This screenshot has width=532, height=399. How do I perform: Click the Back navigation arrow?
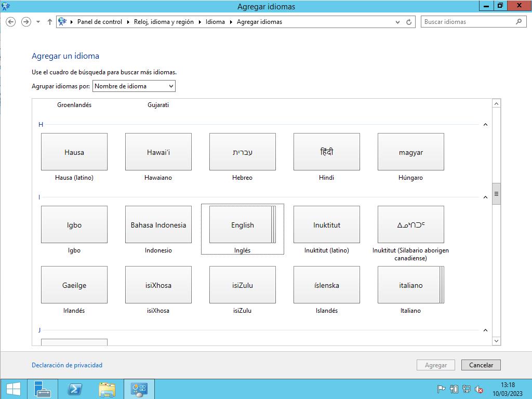click(10, 22)
